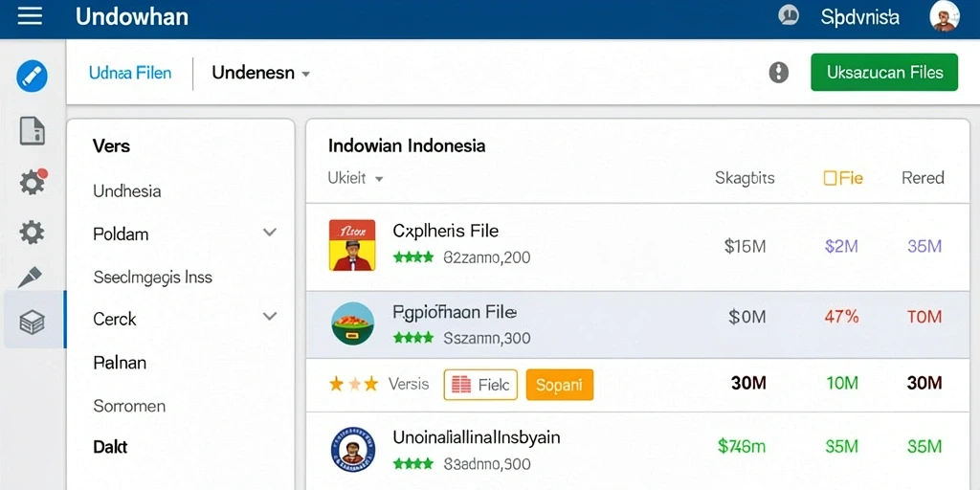Click the green stars under Pgpiofhaon File
This screenshot has width=980, height=490.
coord(413,338)
